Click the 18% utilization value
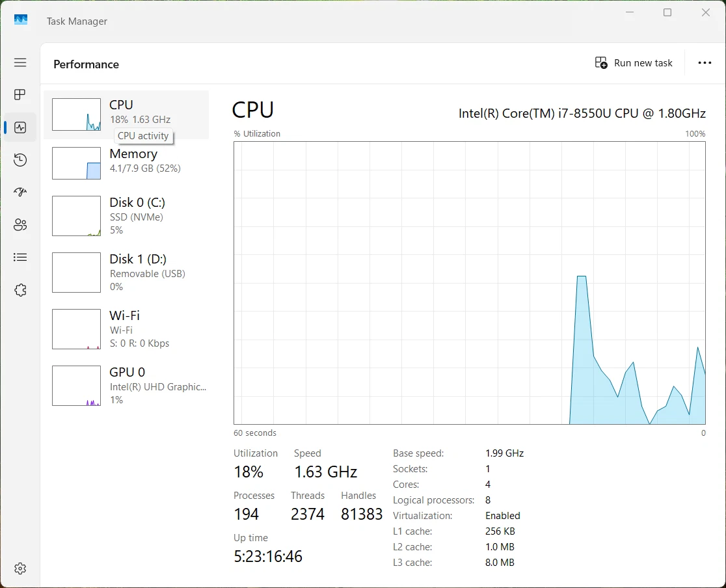Screen dimensions: 726x588 coord(249,472)
